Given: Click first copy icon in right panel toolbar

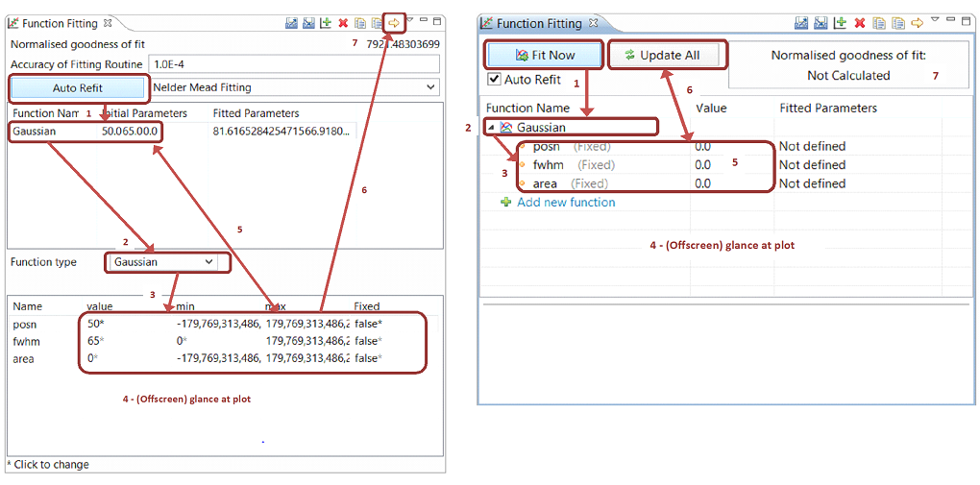Looking at the screenshot, I should tap(879, 23).
